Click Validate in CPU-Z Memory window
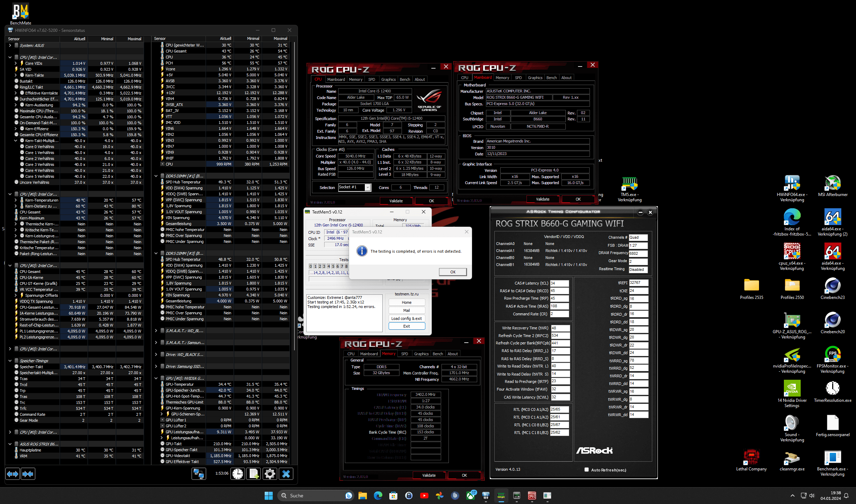Viewport: 856px width, 504px height. click(x=429, y=475)
